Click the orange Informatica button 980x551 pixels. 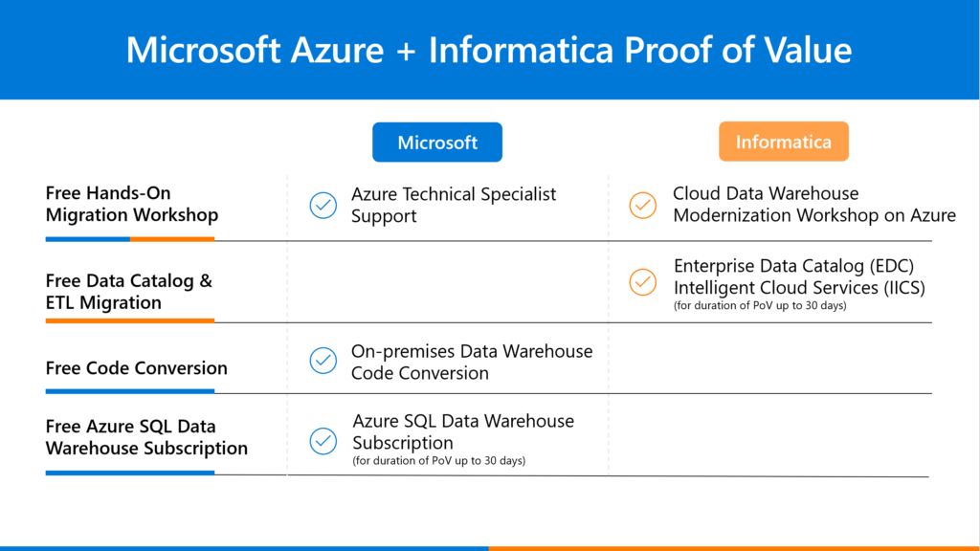pyautogui.click(x=783, y=143)
